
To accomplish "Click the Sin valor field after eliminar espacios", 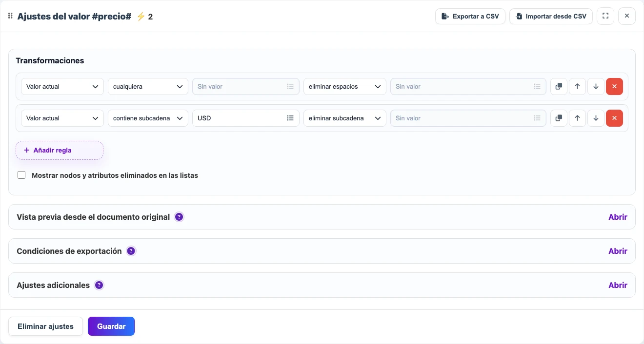I will 468,86.
